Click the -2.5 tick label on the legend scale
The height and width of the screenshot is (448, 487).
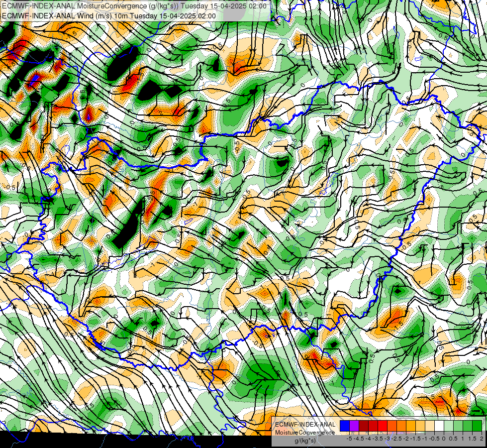tap(396, 439)
